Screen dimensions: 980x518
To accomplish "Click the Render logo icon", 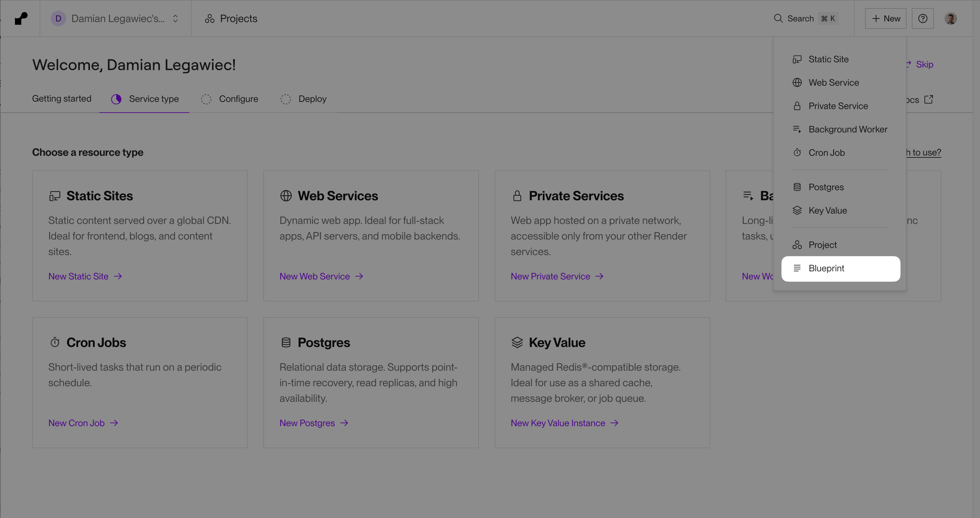I will [21, 18].
